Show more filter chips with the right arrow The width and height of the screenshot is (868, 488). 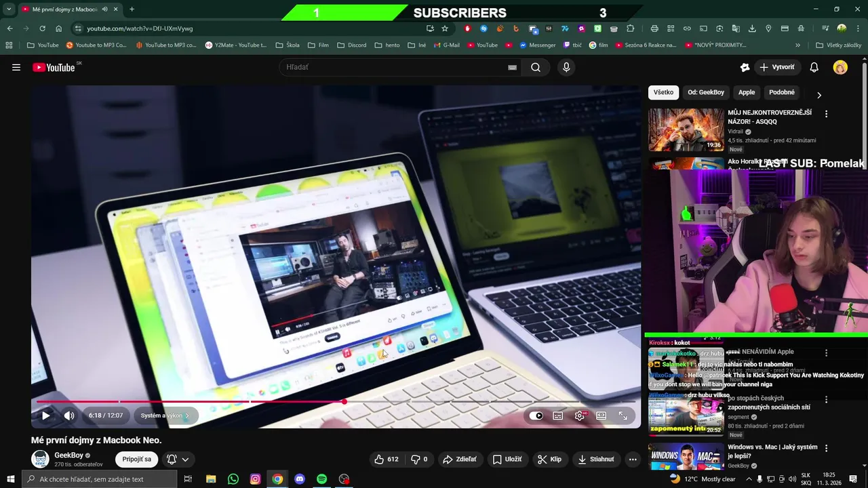tap(818, 95)
